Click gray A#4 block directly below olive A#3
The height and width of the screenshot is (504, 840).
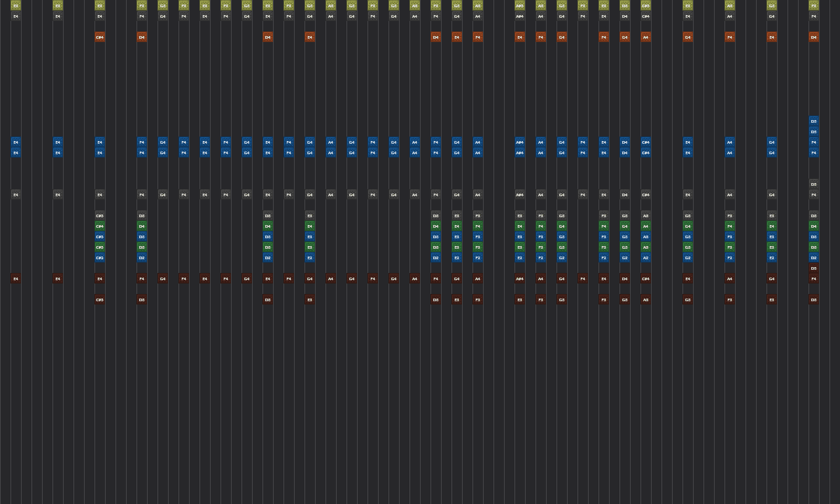coord(520,16)
